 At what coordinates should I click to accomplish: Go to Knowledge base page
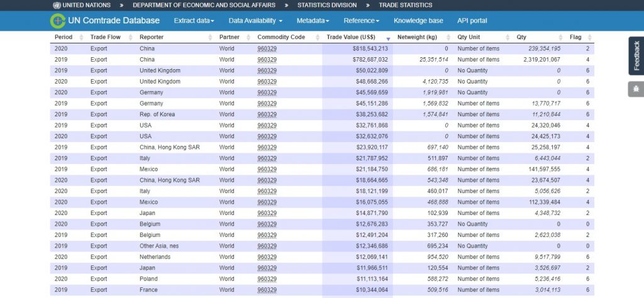[x=418, y=21]
